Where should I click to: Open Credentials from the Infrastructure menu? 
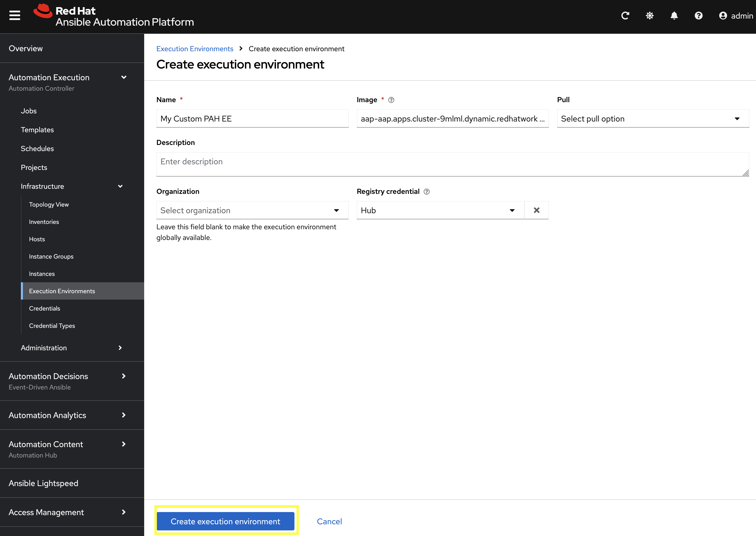[45, 308]
